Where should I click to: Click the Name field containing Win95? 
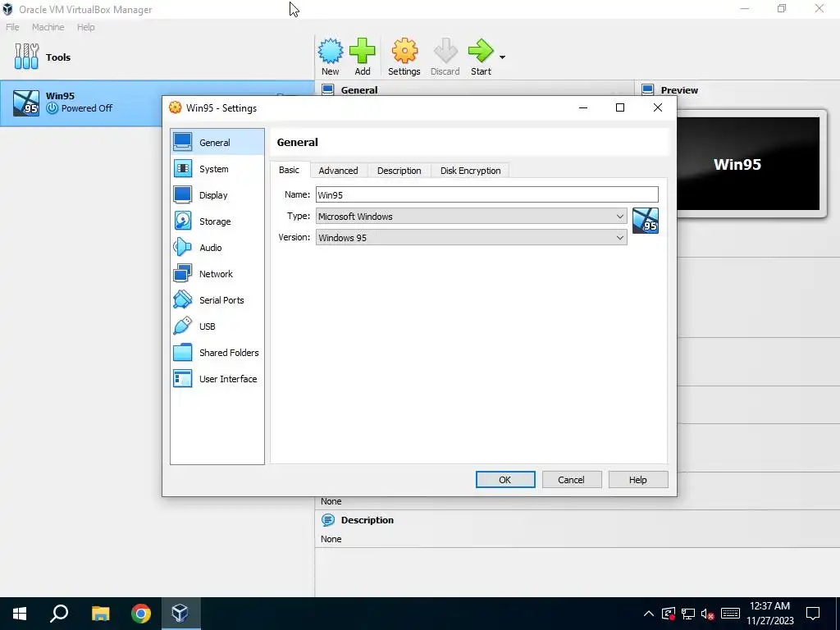pyautogui.click(x=487, y=194)
